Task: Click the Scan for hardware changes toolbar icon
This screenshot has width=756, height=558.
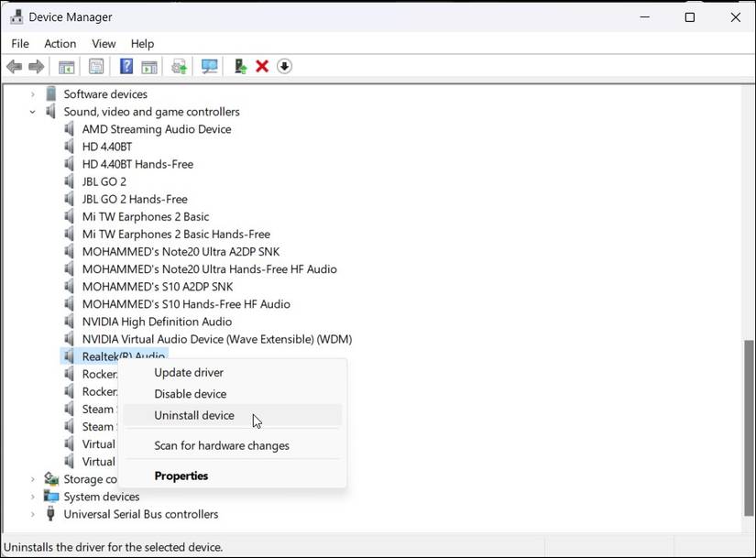Action: click(209, 66)
